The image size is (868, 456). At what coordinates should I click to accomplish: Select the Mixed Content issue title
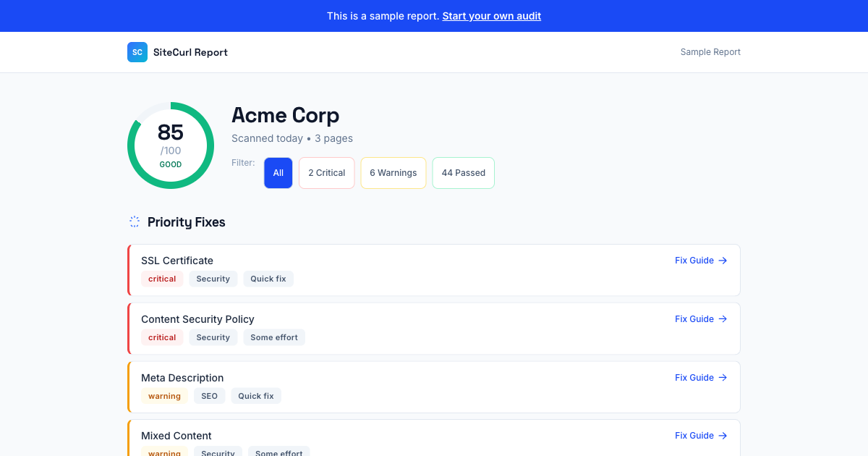(176, 436)
